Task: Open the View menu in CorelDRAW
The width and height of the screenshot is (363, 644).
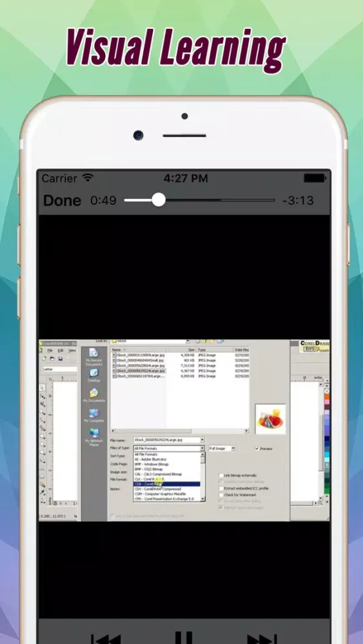Action: tap(72, 350)
